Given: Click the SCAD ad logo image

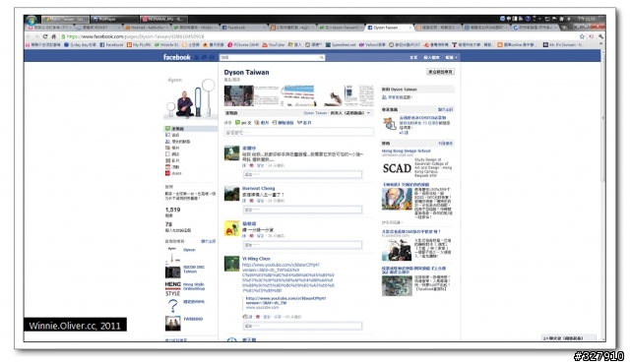Looking at the screenshot, I should tap(397, 168).
